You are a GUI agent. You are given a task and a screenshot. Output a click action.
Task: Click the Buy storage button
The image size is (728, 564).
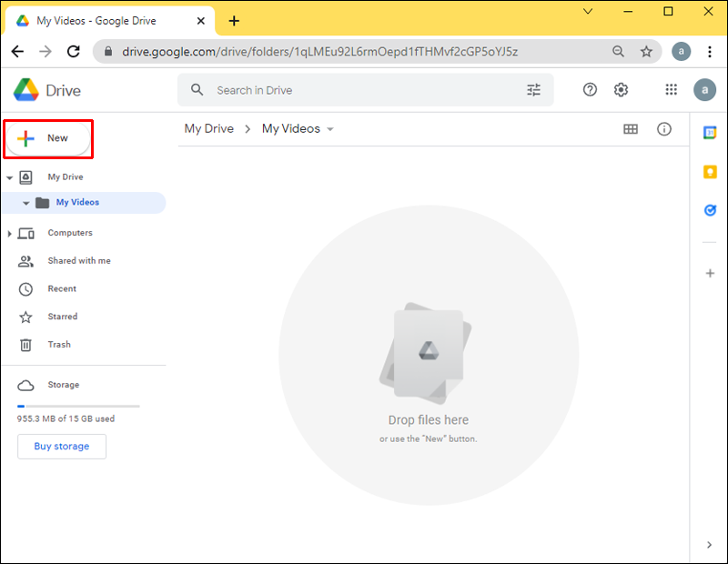(62, 447)
